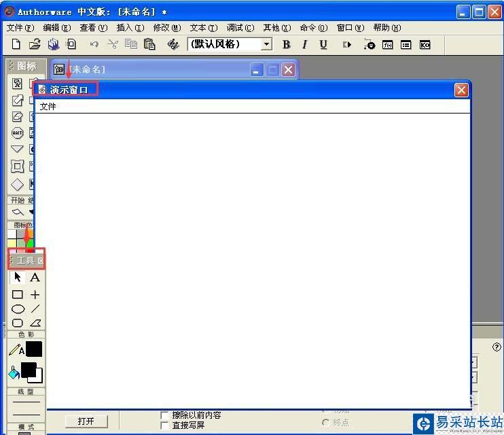The height and width of the screenshot is (435, 504).
Task: Click the Restart playback icon
Action: [347, 44]
